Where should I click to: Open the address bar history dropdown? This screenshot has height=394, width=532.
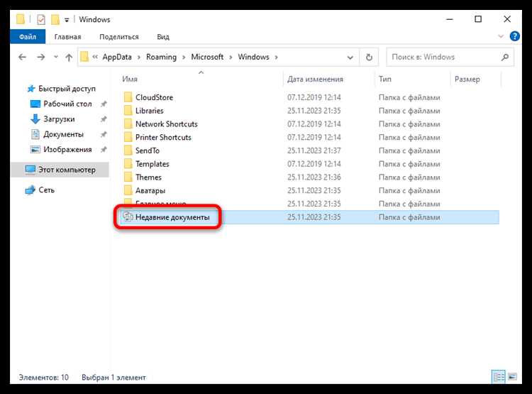(350, 58)
